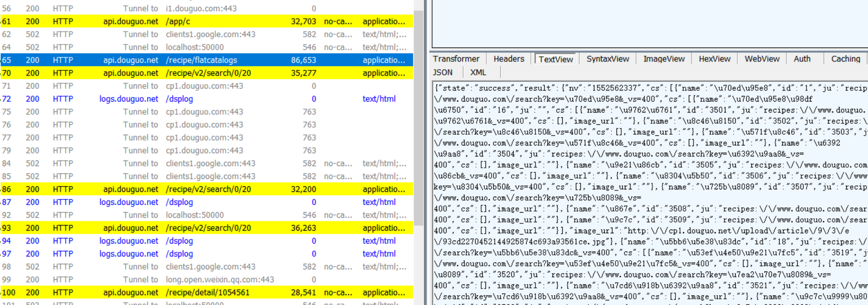Image resolution: width=868 pixels, height=305 pixels.
Task: Click no-ca... caching cell in session 61
Action: [x=338, y=21]
